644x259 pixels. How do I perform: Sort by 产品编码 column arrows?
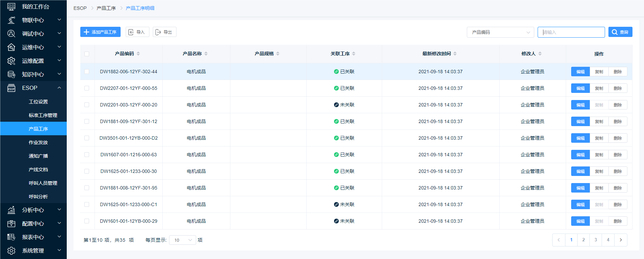[x=138, y=54]
